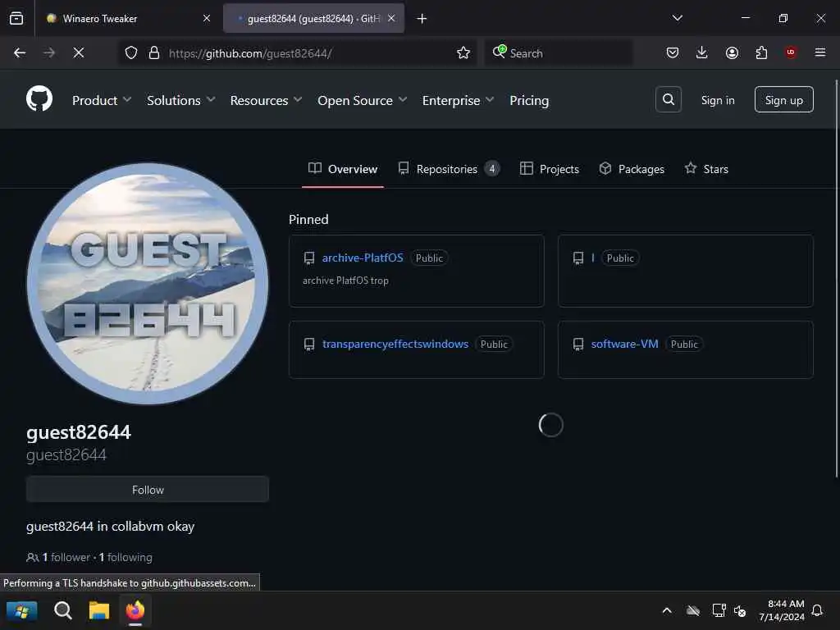Expand the Solutions menu
This screenshot has height=630, width=840.
tap(181, 100)
